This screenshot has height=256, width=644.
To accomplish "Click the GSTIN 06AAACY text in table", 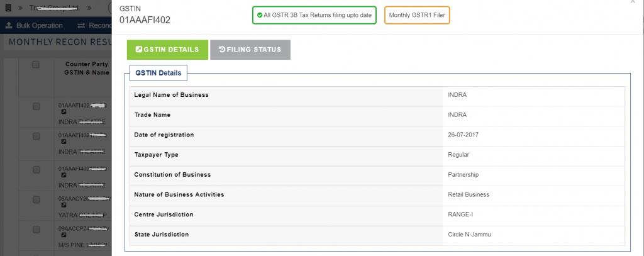I will coord(84,199).
